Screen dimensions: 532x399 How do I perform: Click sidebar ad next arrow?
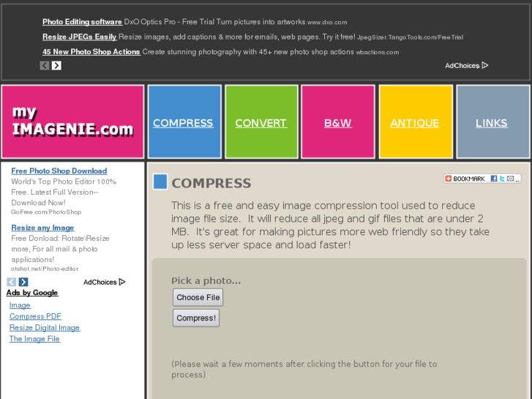[x=23, y=282]
